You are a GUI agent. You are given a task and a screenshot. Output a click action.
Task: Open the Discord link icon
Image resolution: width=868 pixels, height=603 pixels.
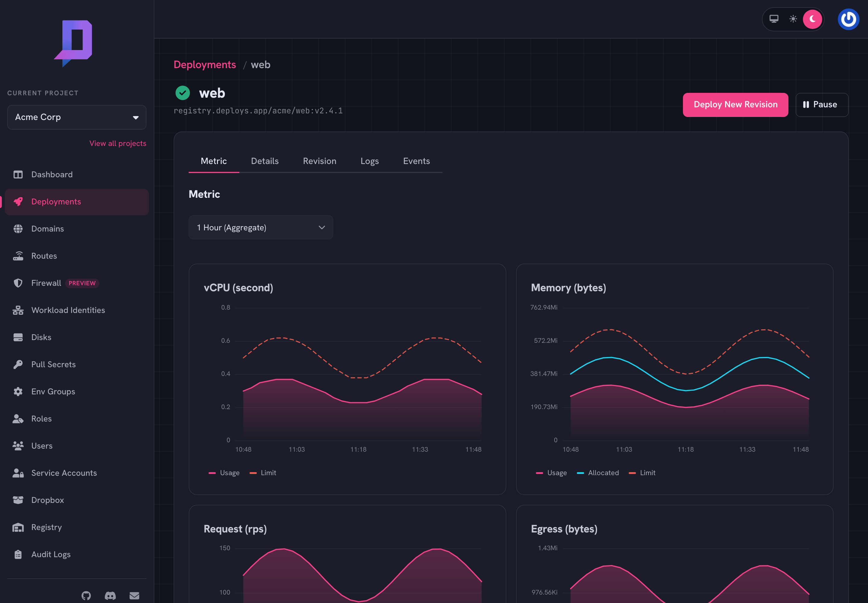pyautogui.click(x=110, y=596)
